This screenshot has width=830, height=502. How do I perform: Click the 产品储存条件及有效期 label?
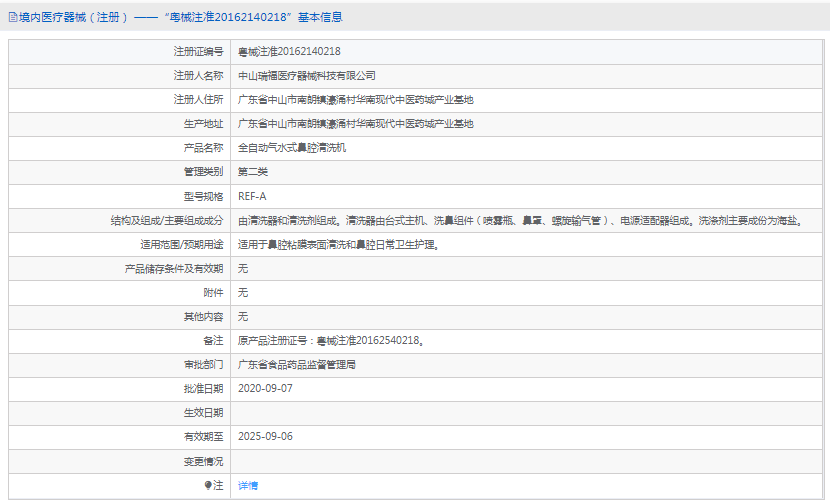click(174, 268)
